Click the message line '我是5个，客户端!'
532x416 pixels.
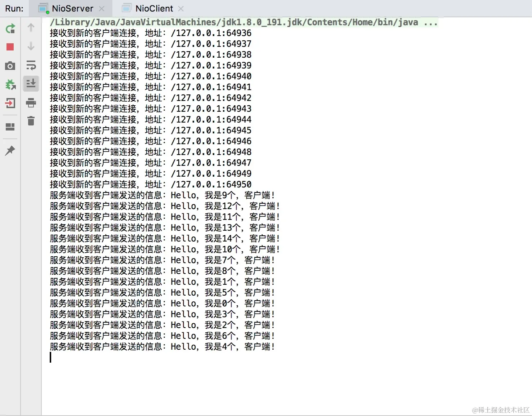pos(162,293)
